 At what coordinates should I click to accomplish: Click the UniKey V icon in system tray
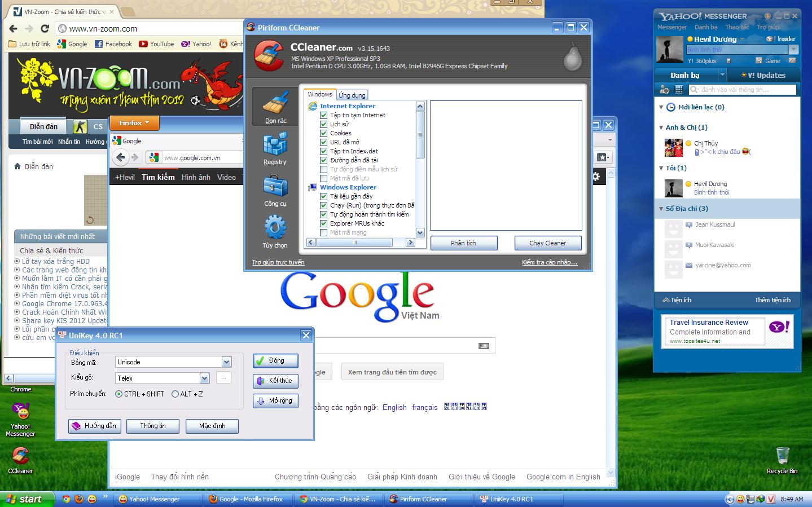(771, 499)
